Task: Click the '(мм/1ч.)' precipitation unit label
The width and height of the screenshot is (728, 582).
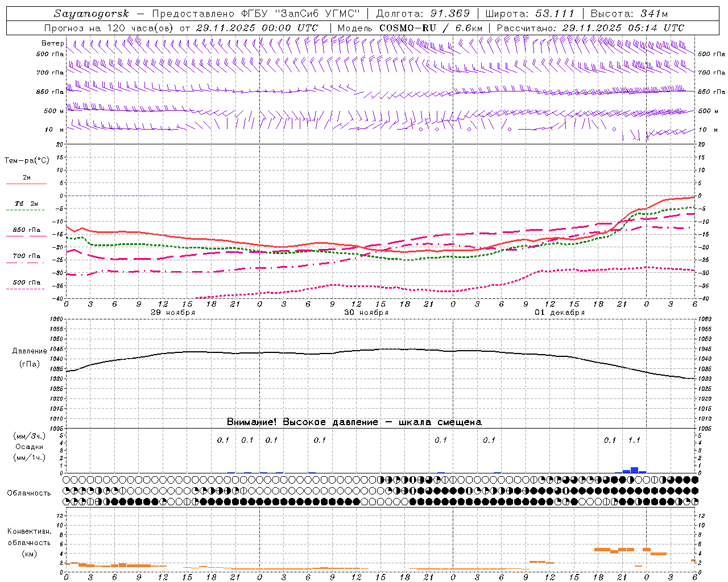Action: [30, 458]
